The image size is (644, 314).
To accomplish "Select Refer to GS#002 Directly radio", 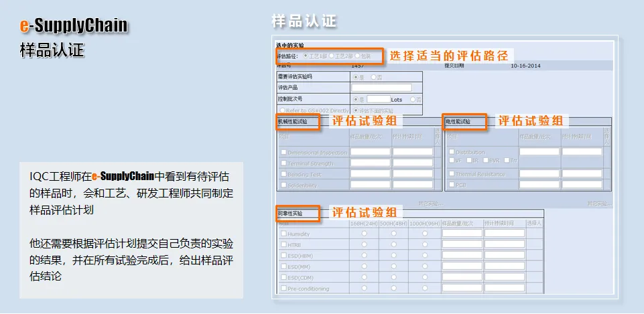I will 282,110.
